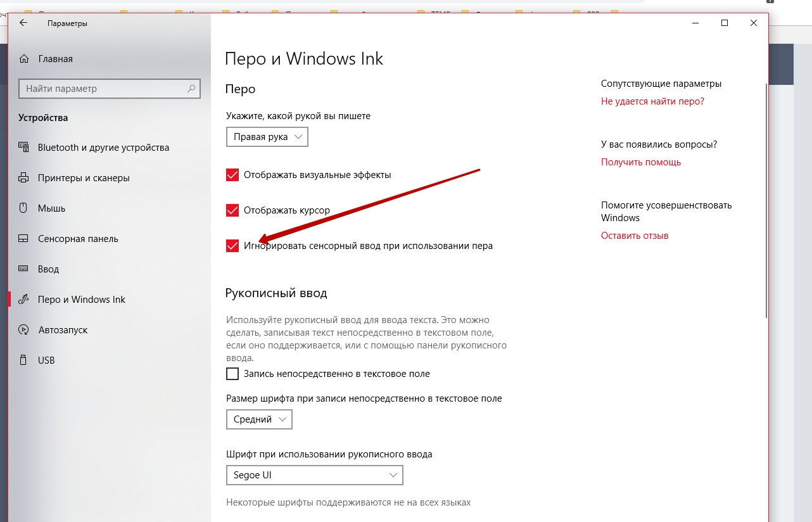Open the Правая рука dropdown
The width and height of the screenshot is (812, 522).
(267, 137)
